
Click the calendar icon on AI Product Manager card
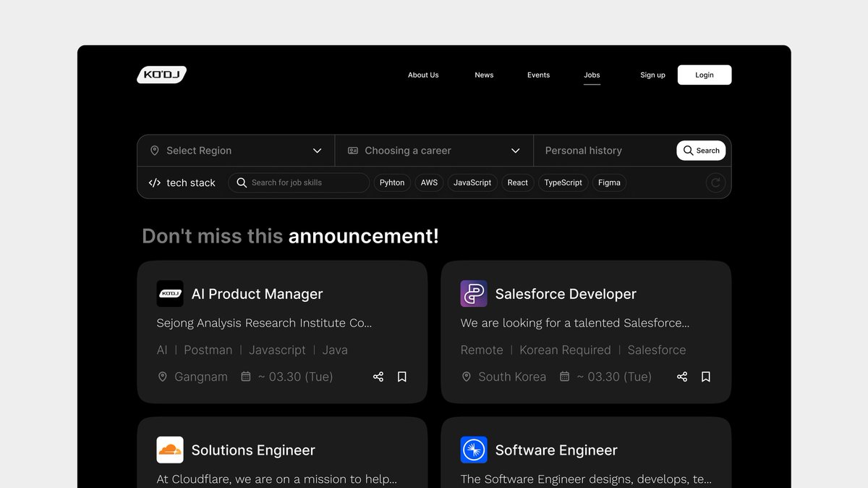[246, 376]
